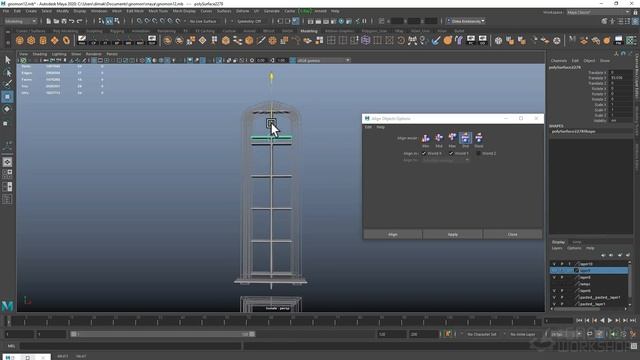The height and width of the screenshot is (360, 640).
Task: Open the Layers menu in layer editor
Action: tap(557, 248)
